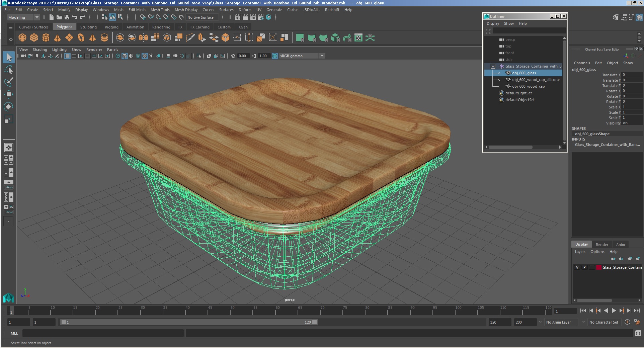Image resolution: width=644 pixels, height=348 pixels.
Task: Create a polygon cube from the shelf
Action: [x=34, y=38]
